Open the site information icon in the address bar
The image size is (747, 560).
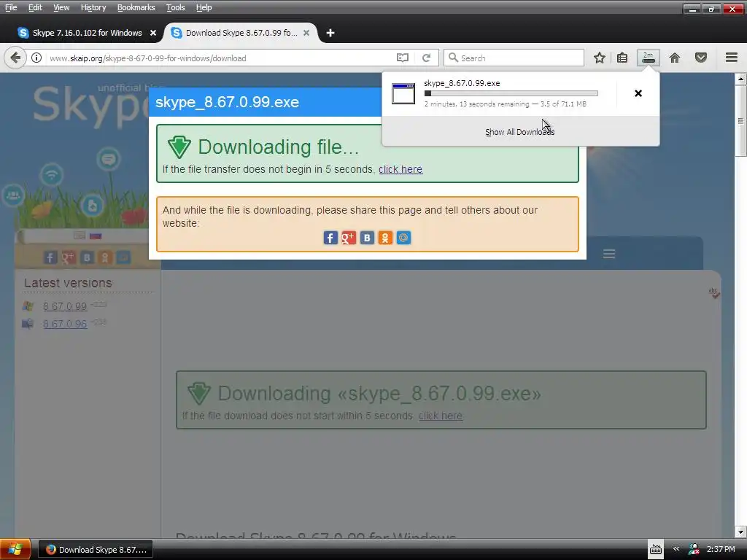point(36,58)
